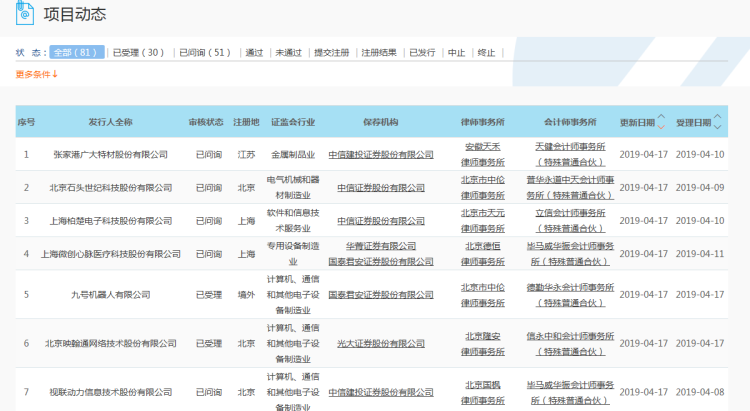The height and width of the screenshot is (411, 750).
Task: Select the 全部 (81) status filter
Action: coord(76,52)
